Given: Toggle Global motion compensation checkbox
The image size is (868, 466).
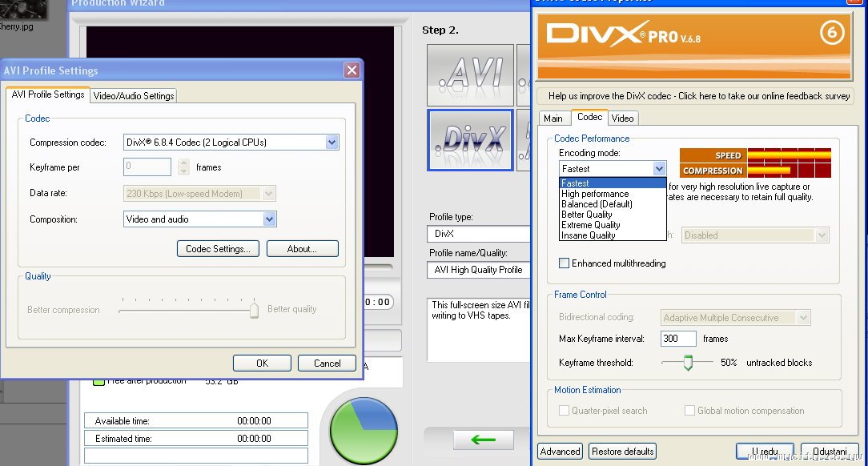Looking at the screenshot, I should (x=689, y=411).
